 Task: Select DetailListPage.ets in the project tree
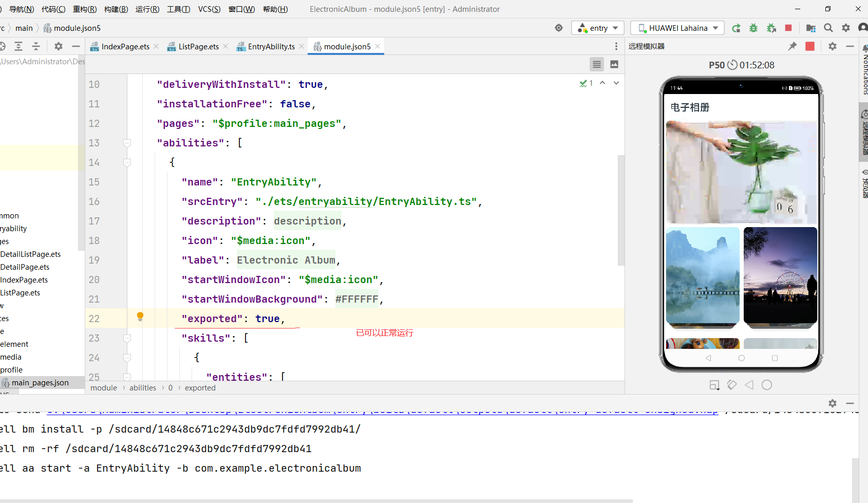coord(30,254)
